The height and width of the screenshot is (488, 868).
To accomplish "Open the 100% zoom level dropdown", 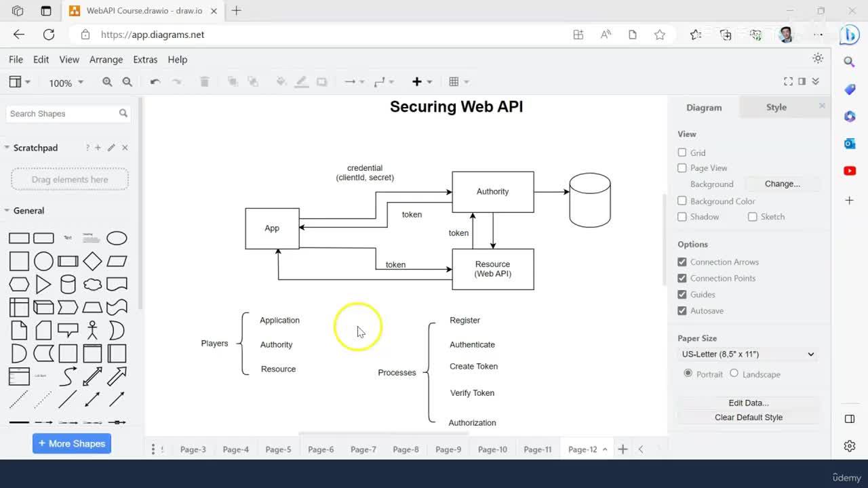I will coord(66,83).
